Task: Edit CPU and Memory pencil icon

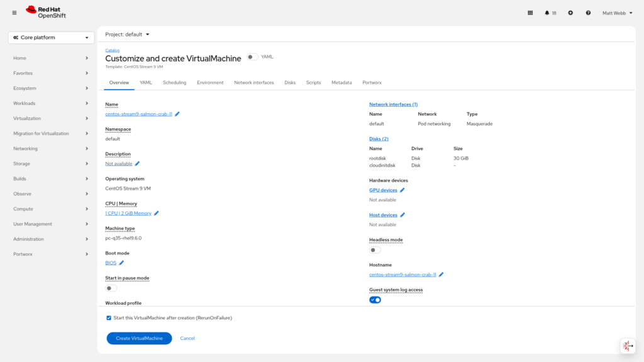Action: tap(157, 213)
